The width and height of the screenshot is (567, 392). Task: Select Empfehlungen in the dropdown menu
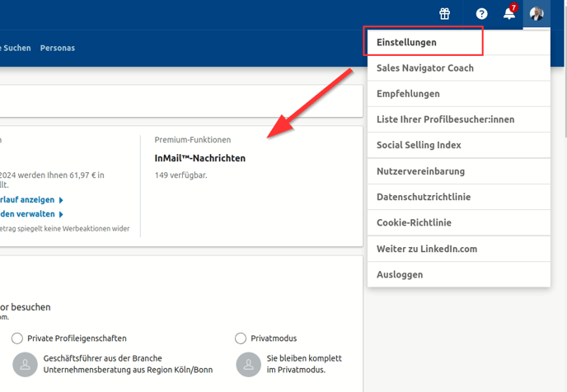tap(408, 94)
